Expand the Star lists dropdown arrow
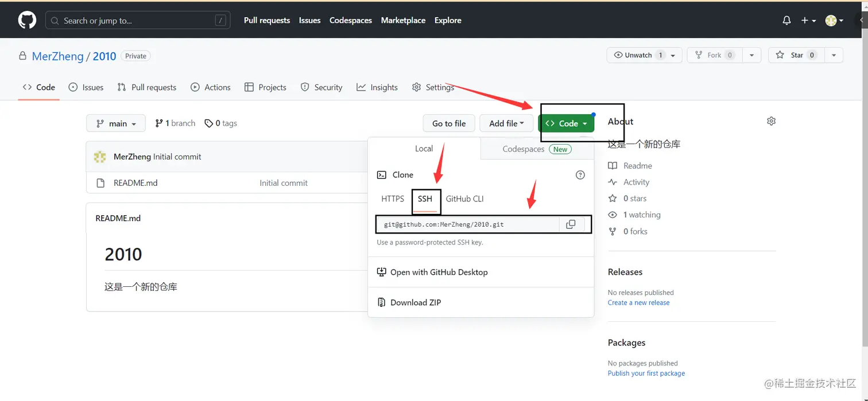Viewport: 868px width, 401px height. point(834,55)
